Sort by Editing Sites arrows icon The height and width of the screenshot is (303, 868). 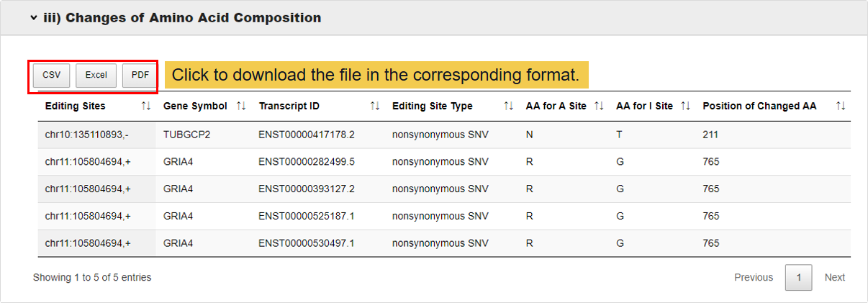click(146, 106)
